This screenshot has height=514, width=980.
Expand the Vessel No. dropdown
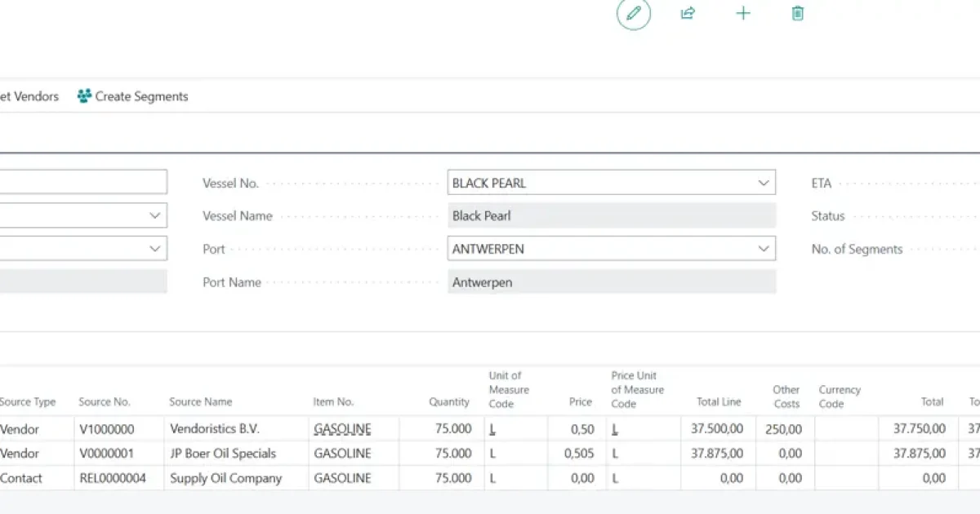(x=764, y=183)
